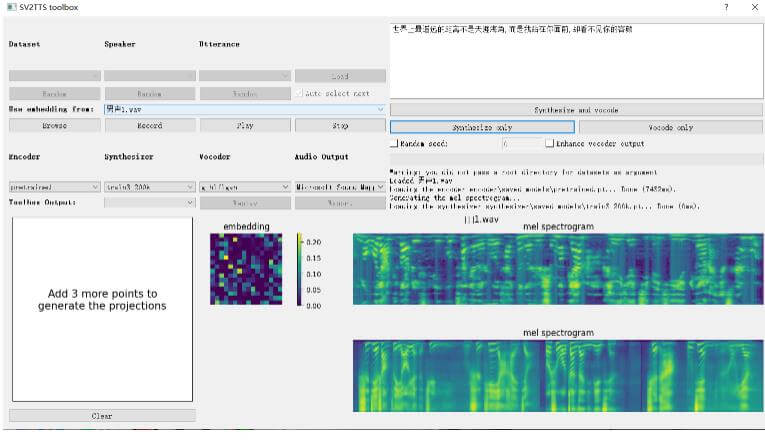
Task: Open the Use embedding from dropdown
Action: pyautogui.click(x=244, y=109)
